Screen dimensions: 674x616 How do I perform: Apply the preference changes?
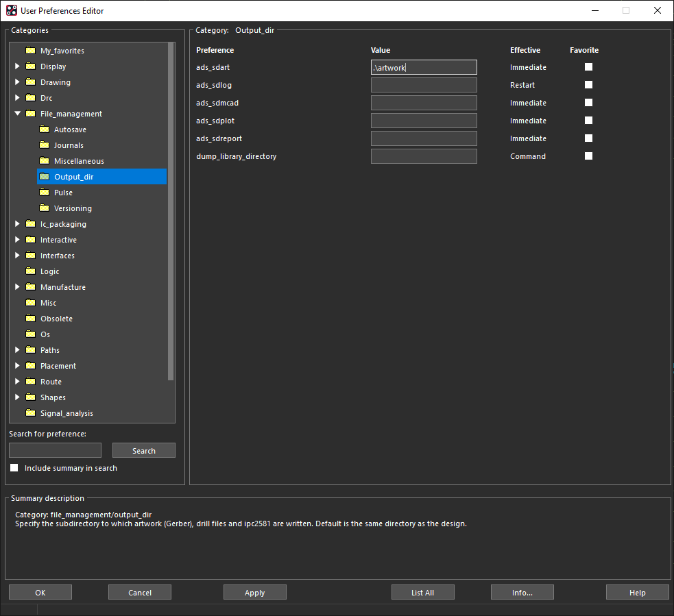coord(255,593)
